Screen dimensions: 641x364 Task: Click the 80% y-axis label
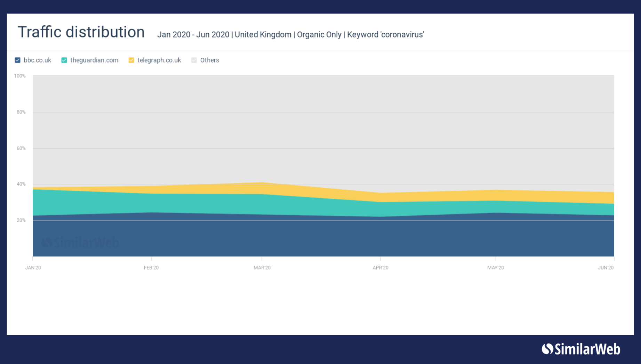pyautogui.click(x=21, y=112)
